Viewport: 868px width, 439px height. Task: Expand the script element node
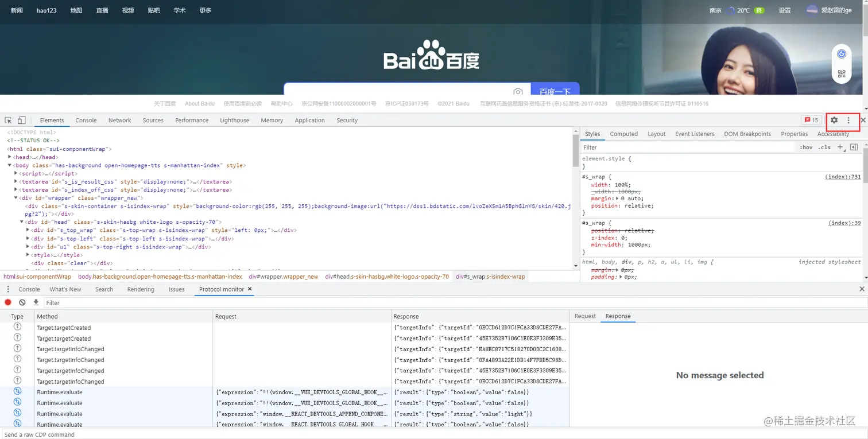[16, 173]
